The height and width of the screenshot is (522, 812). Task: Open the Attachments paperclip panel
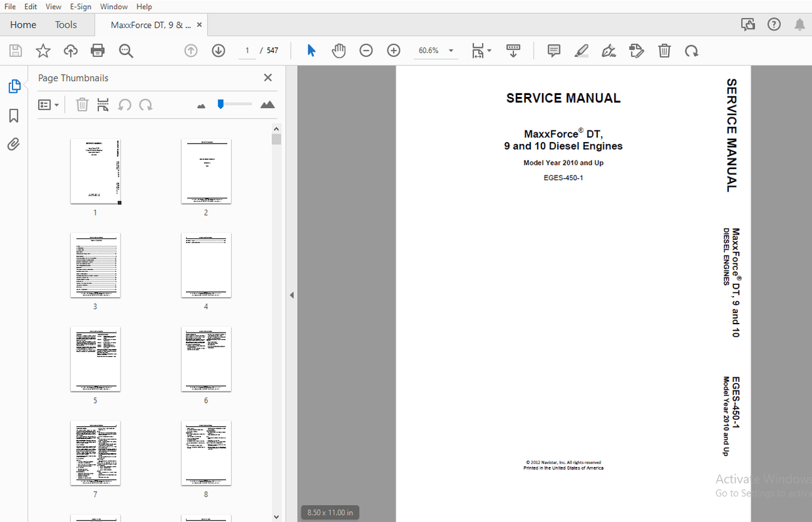(13, 144)
